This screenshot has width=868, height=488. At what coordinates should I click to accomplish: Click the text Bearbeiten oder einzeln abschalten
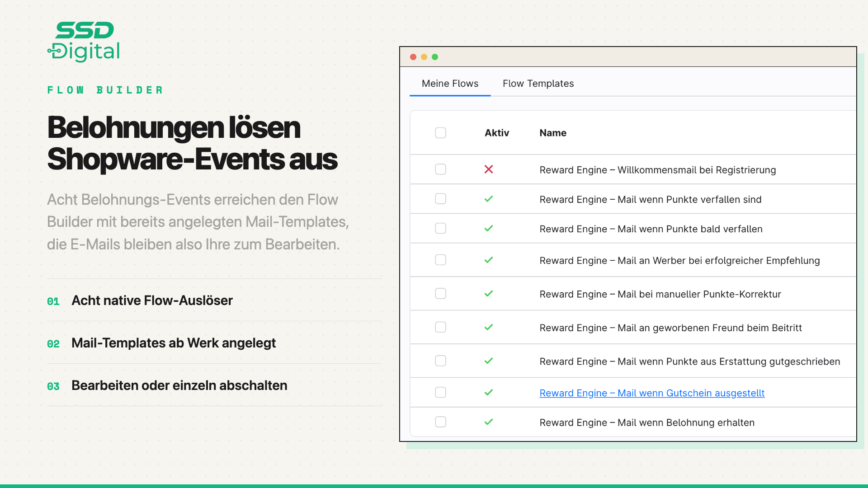pyautogui.click(x=179, y=385)
